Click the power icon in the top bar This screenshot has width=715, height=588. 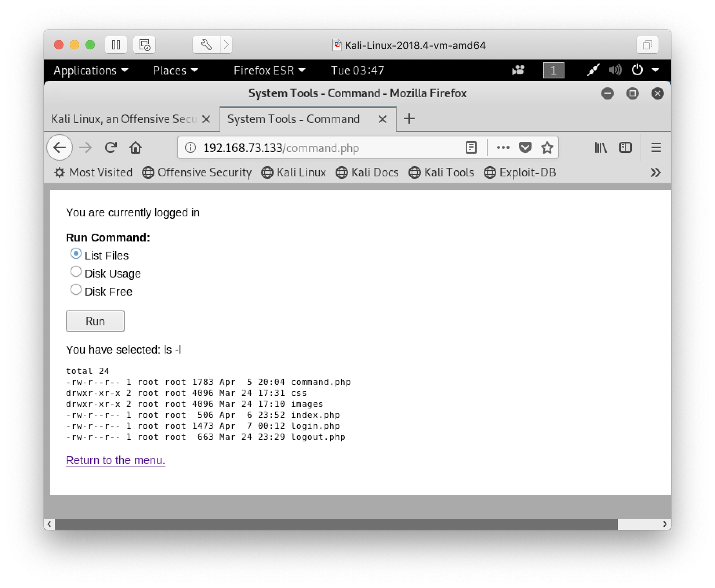pos(637,70)
